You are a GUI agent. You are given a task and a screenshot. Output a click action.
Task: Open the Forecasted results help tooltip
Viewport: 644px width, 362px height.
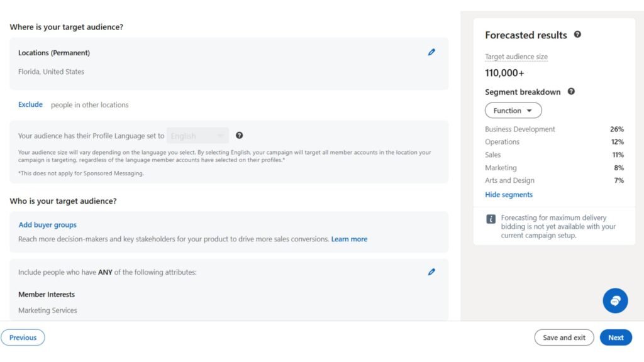[x=577, y=35]
